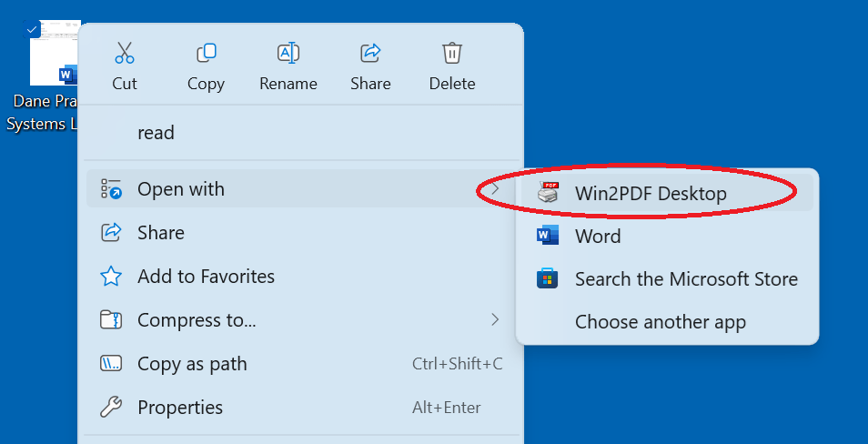868x444 pixels.
Task: Select the read menu entry
Action: point(156,133)
